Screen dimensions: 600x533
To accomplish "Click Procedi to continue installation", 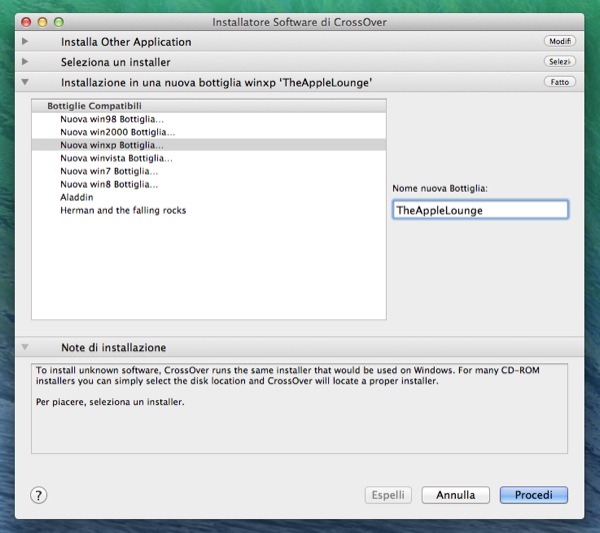I will (534, 495).
